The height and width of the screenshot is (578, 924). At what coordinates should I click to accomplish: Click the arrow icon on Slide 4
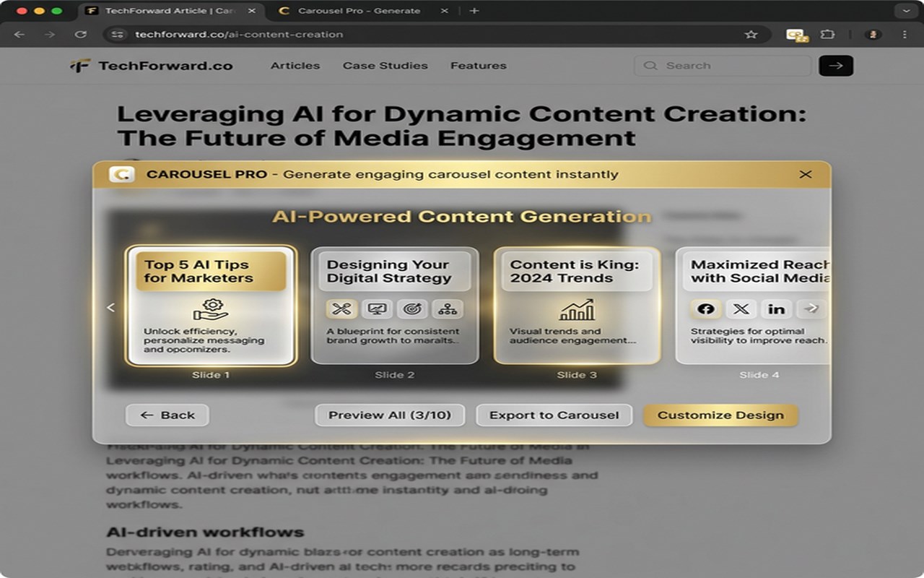(x=811, y=309)
